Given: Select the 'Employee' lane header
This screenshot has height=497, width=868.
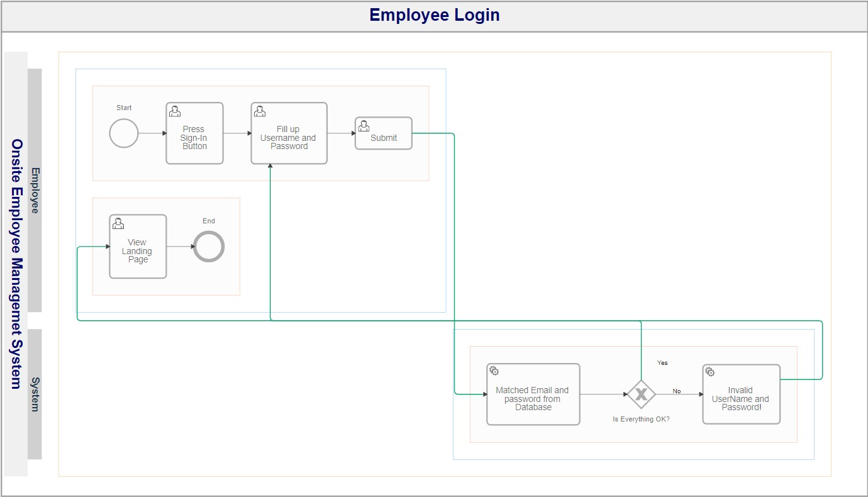Looking at the screenshot, I should tap(35, 190).
